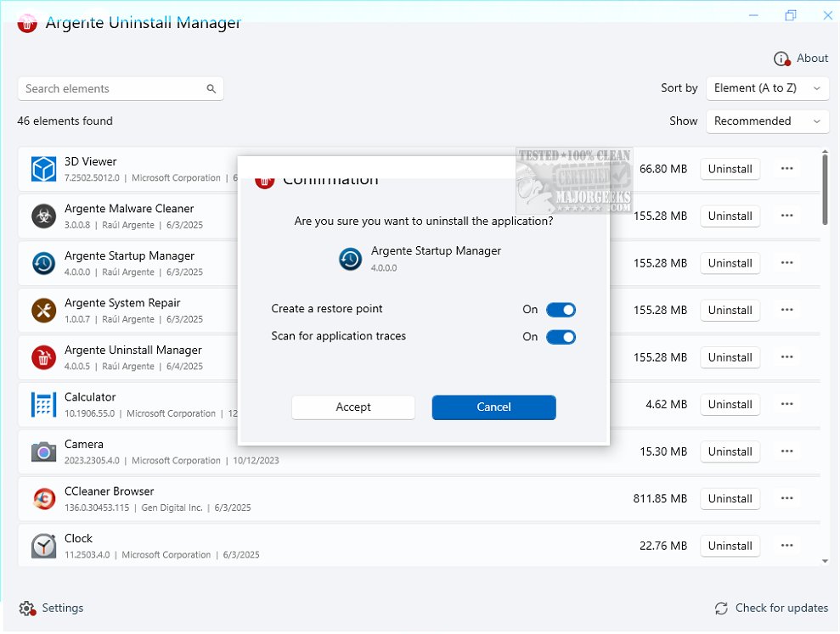Cancel the uninstall confirmation
The width and height of the screenshot is (840, 634).
493,407
